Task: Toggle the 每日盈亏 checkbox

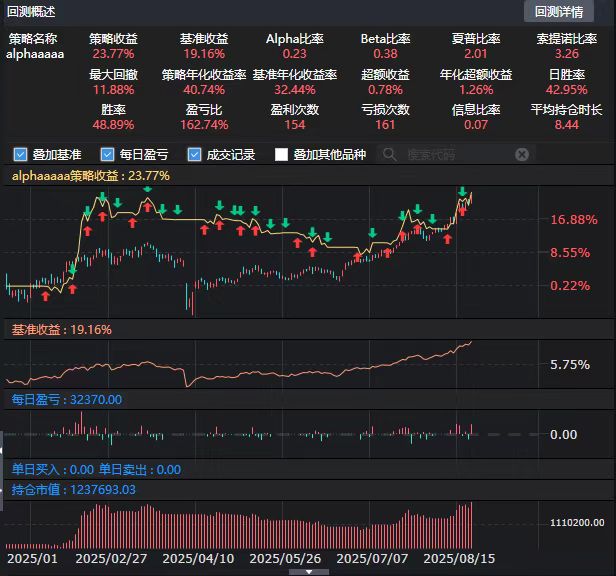Action: point(107,154)
